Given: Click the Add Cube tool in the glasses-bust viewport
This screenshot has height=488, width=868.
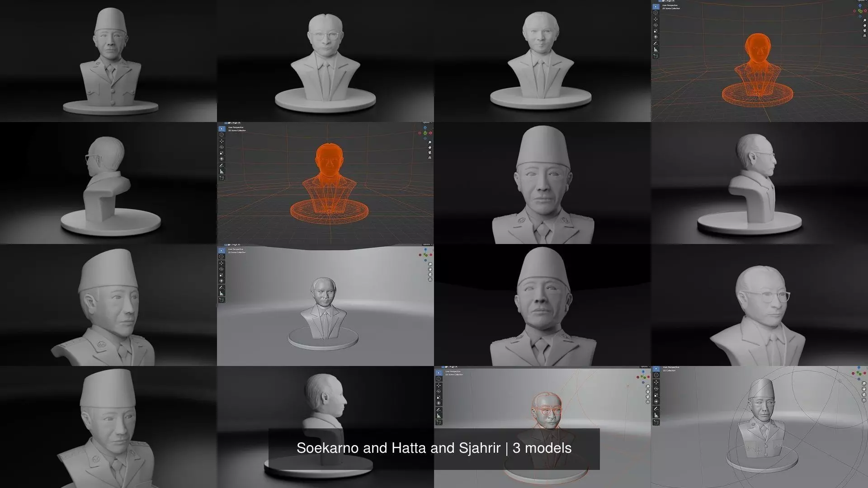Looking at the screenshot, I should (439, 422).
